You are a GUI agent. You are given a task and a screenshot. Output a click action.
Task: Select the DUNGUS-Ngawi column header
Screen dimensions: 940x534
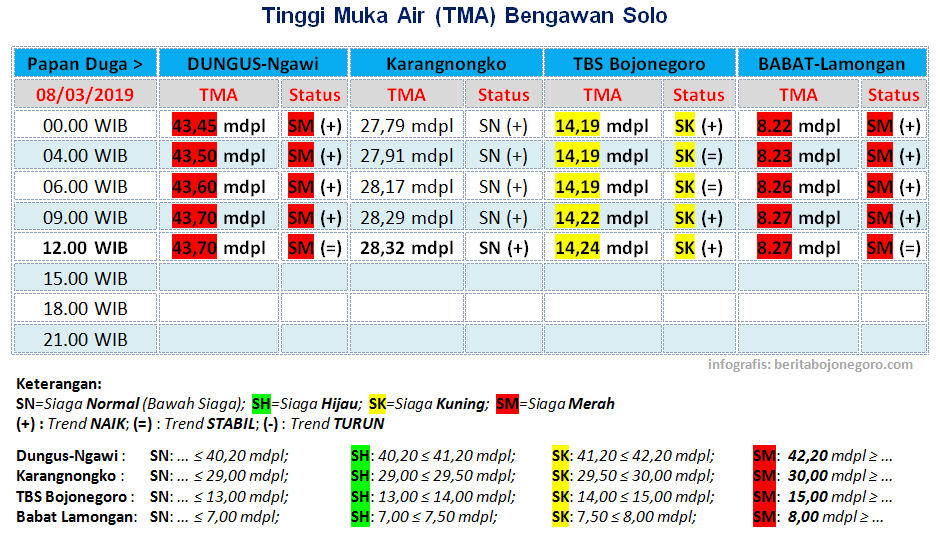[x=253, y=63]
